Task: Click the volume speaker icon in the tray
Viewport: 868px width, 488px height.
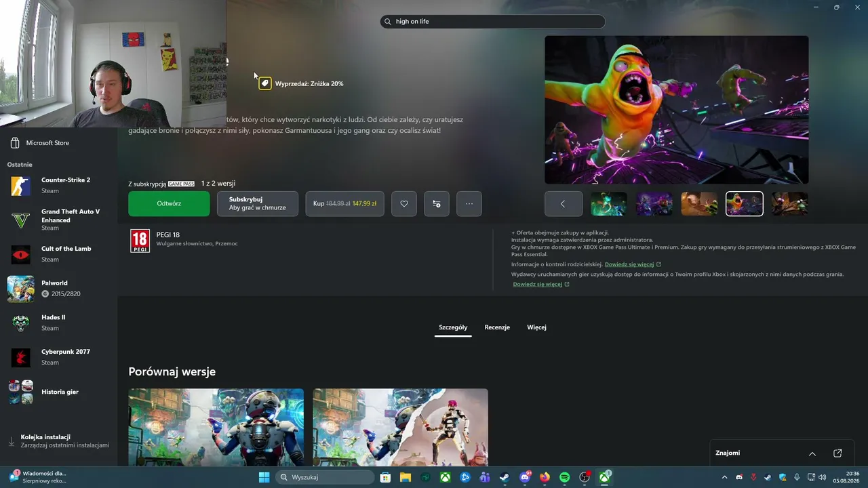Action: tap(823, 477)
